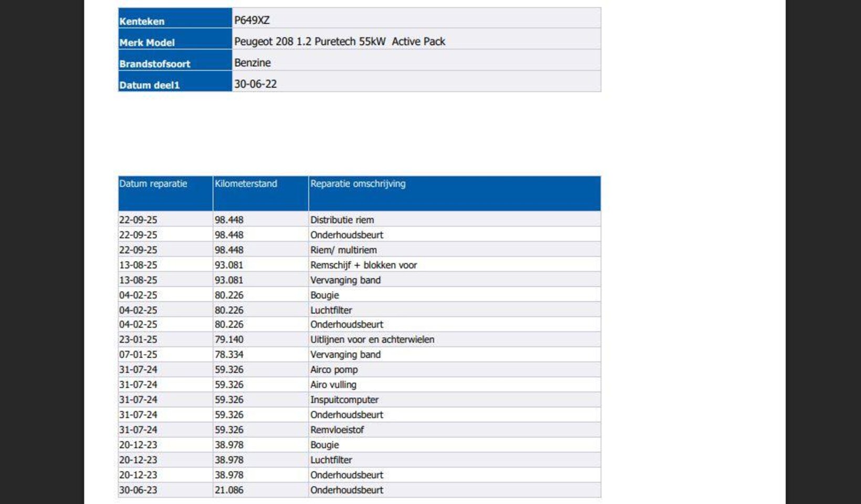This screenshot has width=861, height=504.
Task: Select the Inspuitcomputer repair row
Action: (360, 400)
